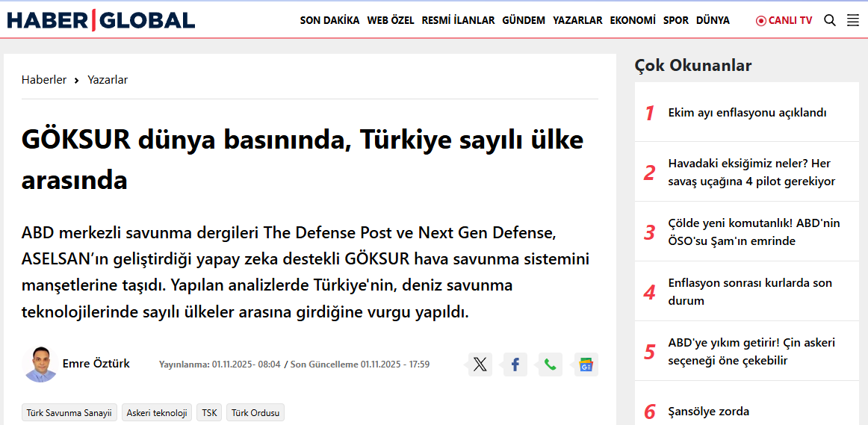Image resolution: width=868 pixels, height=425 pixels.
Task: Watch Canlı TV live broadcast
Action: coord(784,21)
